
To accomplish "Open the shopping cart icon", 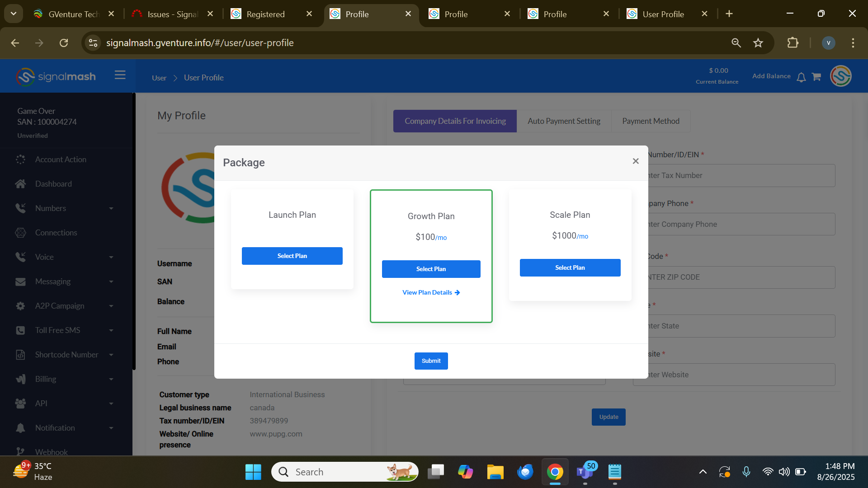I will (816, 77).
